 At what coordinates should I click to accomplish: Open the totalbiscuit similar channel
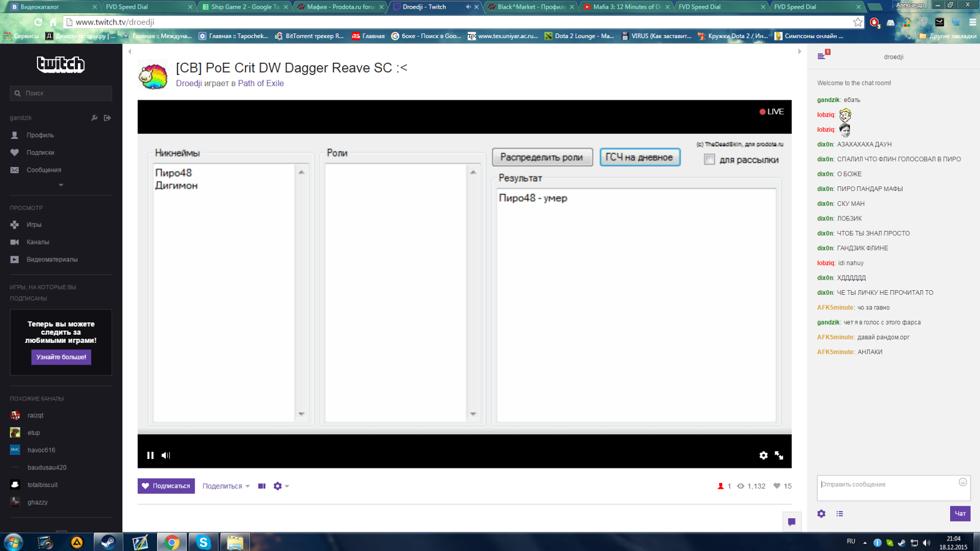pyautogui.click(x=42, y=485)
